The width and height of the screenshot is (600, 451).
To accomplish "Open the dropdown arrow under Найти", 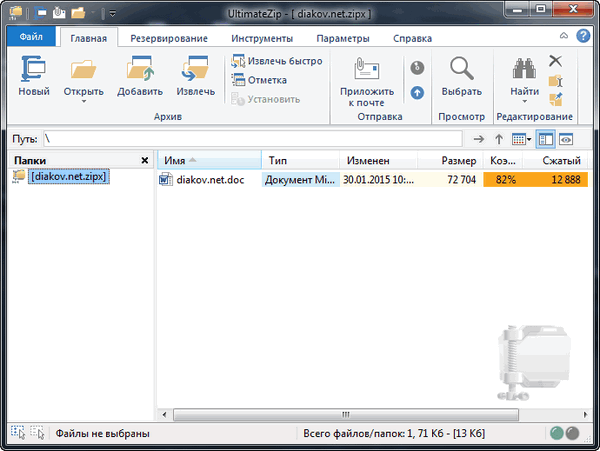I will click(x=524, y=101).
